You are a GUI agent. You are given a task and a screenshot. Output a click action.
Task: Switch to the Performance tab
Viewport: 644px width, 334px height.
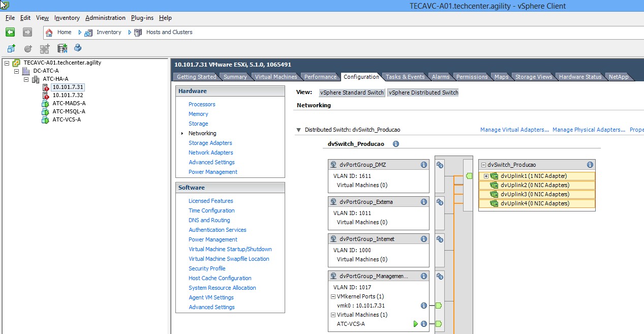pos(320,77)
